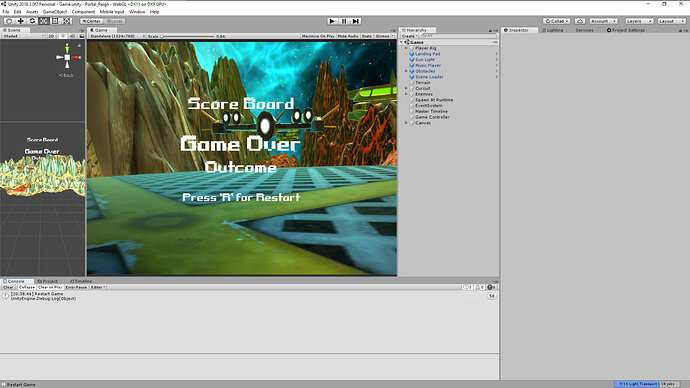The width and height of the screenshot is (690, 388).
Task: Toggle Local handle rotation button
Action: click(114, 21)
